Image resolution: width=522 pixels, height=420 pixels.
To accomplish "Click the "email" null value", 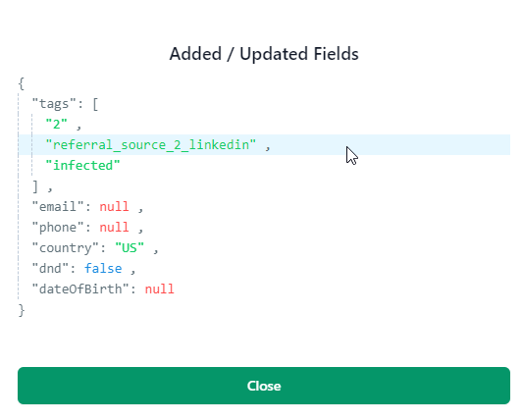I will (x=114, y=206).
